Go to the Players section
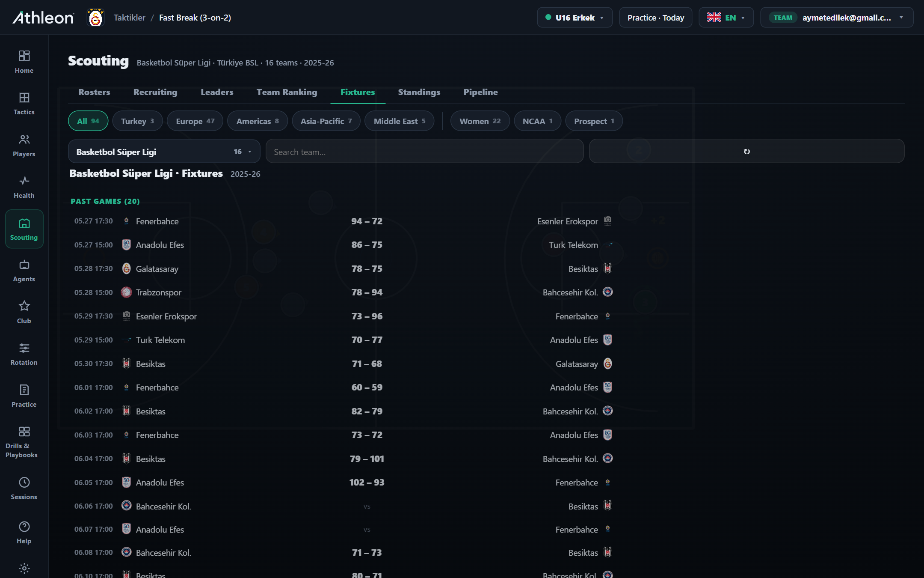Image resolution: width=924 pixels, height=578 pixels. pyautogui.click(x=24, y=146)
